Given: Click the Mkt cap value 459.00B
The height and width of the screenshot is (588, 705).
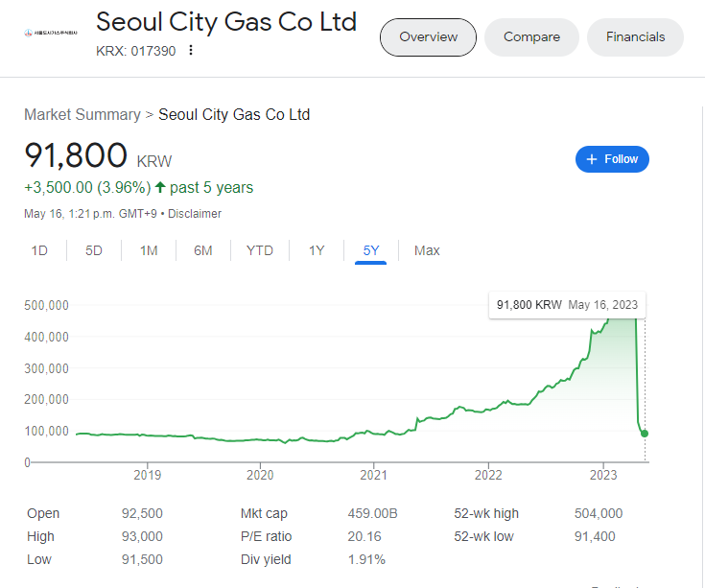Looking at the screenshot, I should point(372,513).
